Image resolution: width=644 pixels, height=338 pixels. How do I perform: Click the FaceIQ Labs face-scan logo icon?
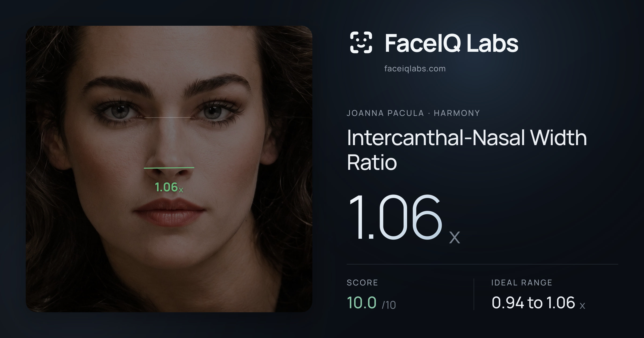361,42
